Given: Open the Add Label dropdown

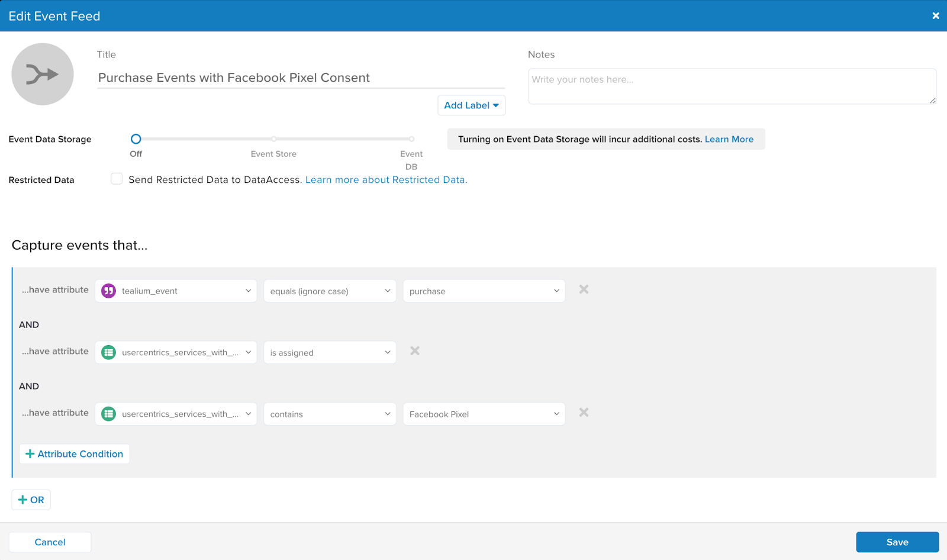Looking at the screenshot, I should (471, 105).
